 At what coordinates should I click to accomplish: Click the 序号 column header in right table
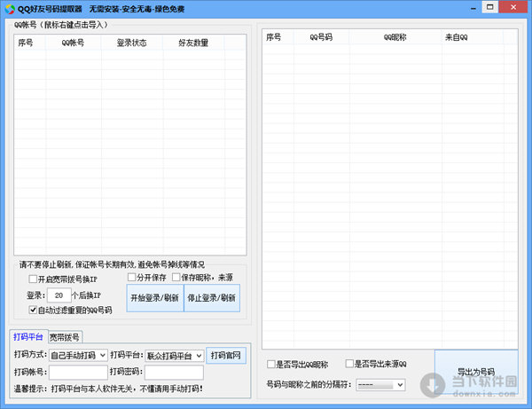click(278, 37)
